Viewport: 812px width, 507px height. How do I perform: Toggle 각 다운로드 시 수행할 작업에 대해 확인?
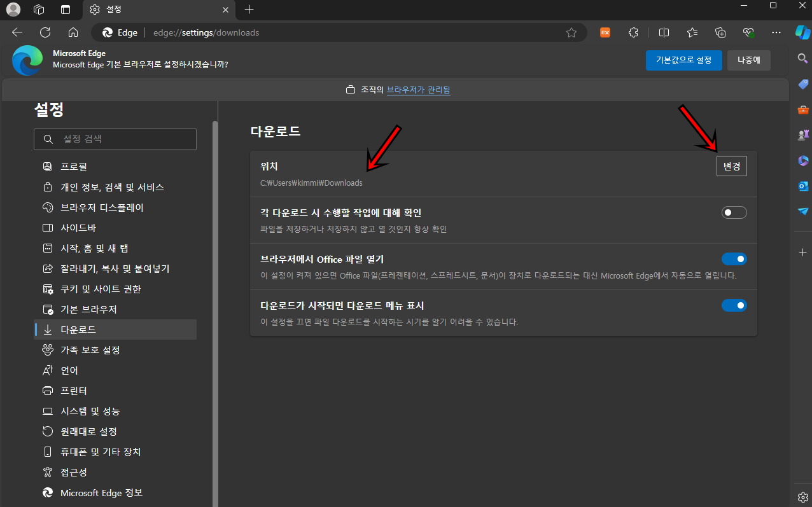tap(734, 212)
